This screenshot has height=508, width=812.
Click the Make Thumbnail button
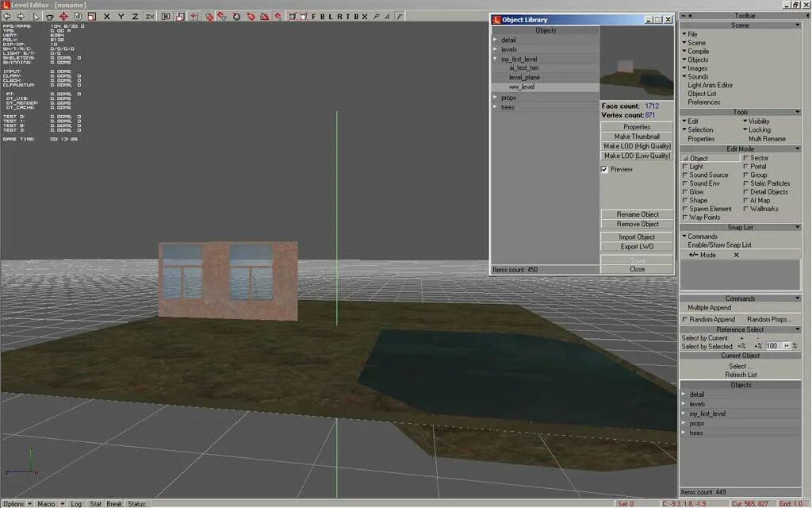[x=635, y=136]
